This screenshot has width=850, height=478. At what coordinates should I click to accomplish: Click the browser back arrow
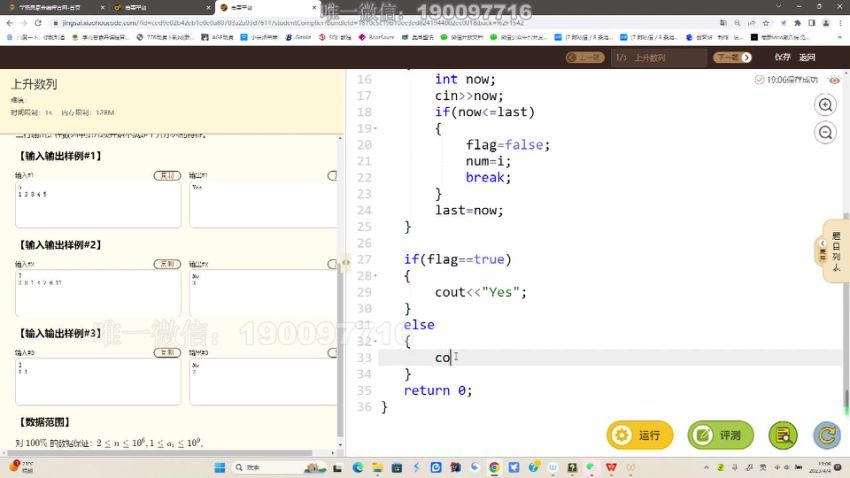pyautogui.click(x=9, y=23)
